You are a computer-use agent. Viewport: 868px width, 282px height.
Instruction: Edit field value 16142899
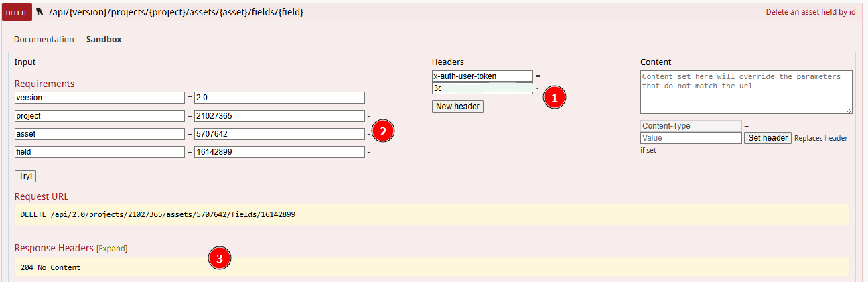pyautogui.click(x=279, y=152)
